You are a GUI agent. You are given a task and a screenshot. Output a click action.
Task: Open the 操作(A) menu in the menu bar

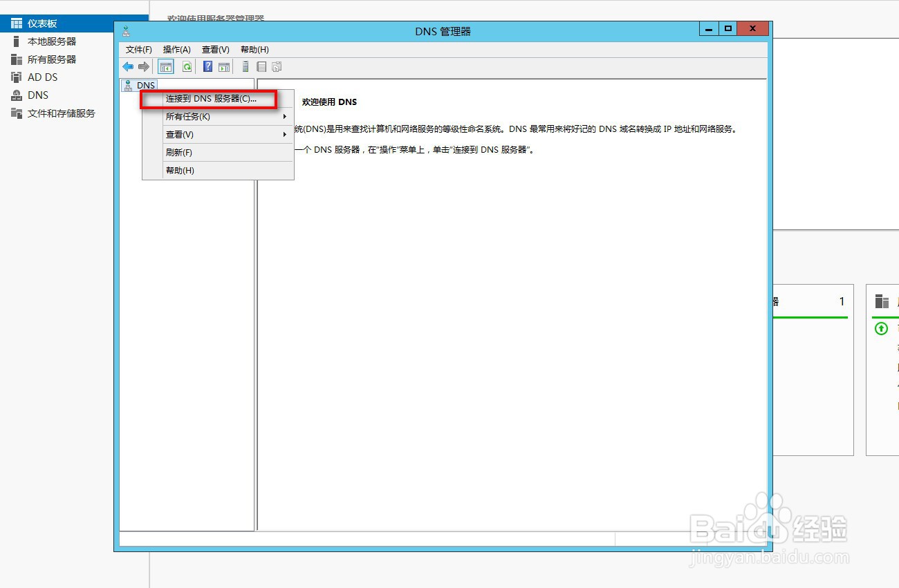click(177, 50)
